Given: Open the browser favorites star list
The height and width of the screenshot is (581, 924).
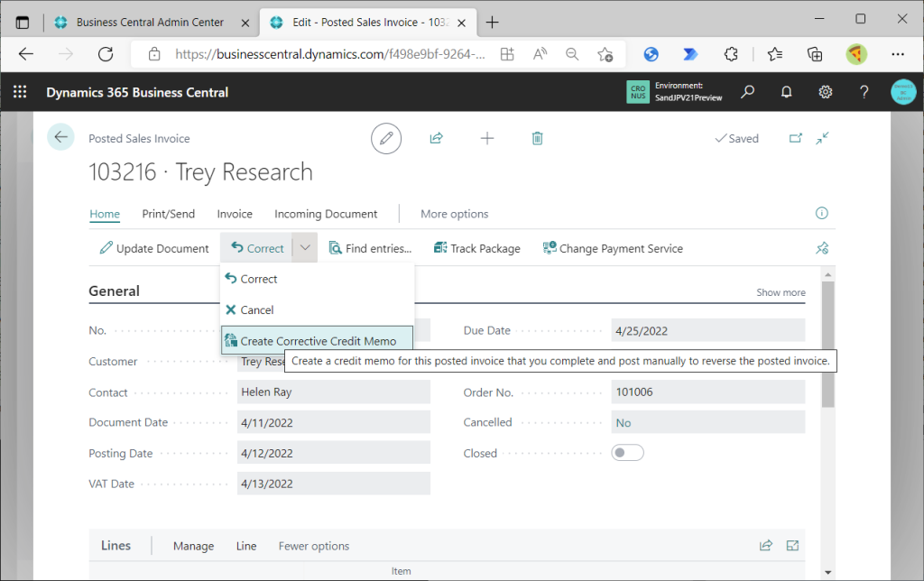Looking at the screenshot, I should pos(775,54).
